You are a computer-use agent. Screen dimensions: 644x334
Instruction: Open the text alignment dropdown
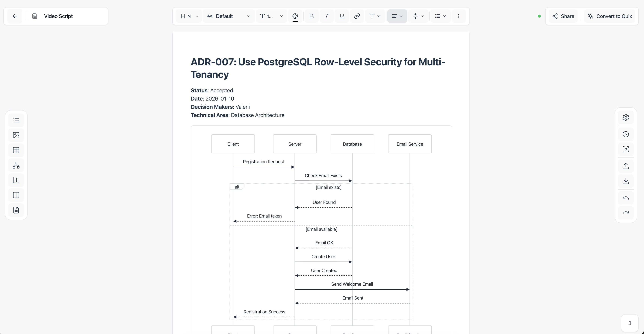tap(397, 16)
